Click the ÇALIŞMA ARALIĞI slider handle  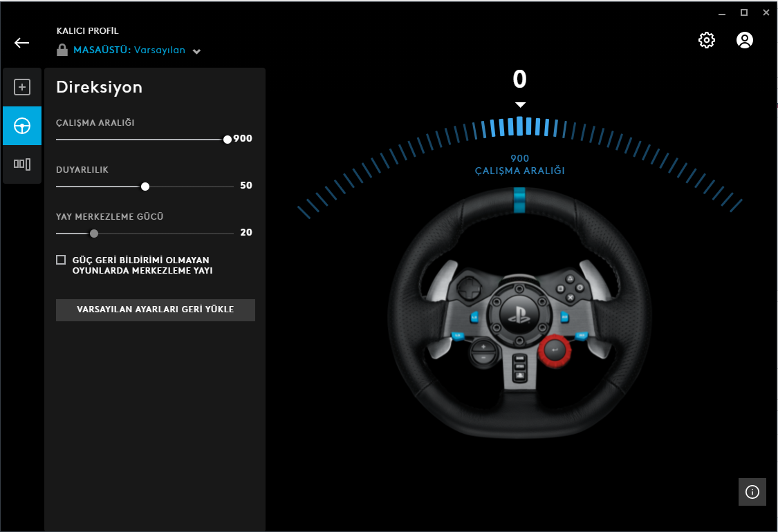(x=228, y=140)
